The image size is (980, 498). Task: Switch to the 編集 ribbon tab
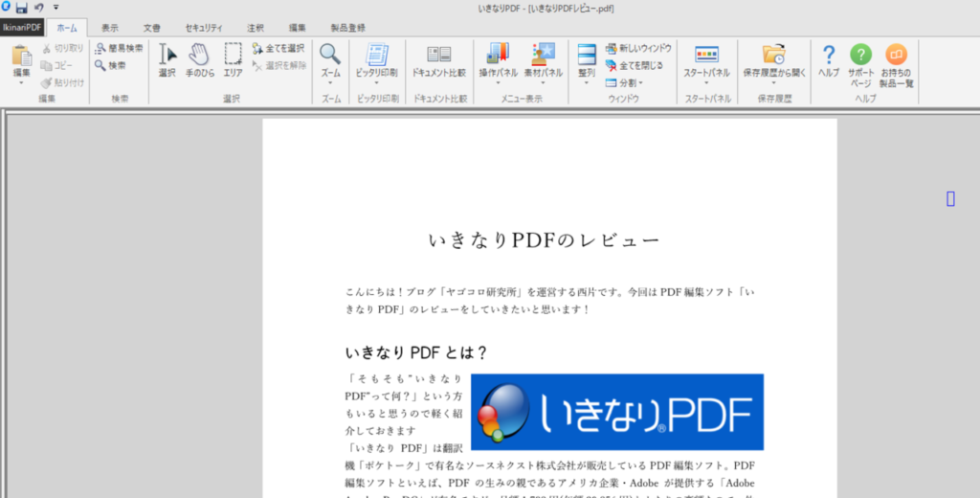(x=298, y=28)
